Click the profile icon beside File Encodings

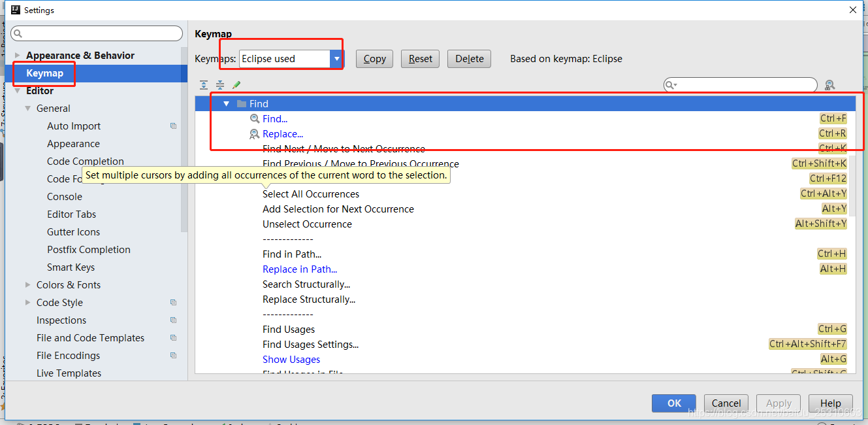tap(173, 356)
